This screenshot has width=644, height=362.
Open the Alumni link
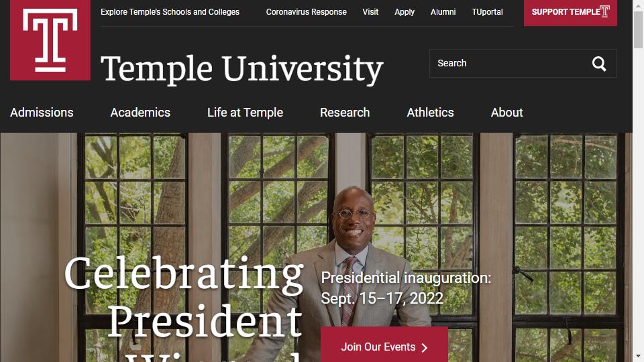pos(443,12)
